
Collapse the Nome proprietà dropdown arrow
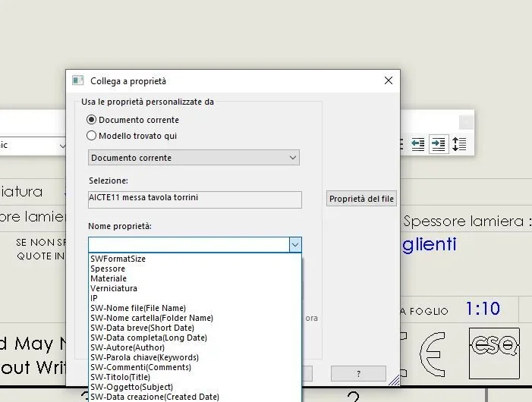[x=295, y=245]
